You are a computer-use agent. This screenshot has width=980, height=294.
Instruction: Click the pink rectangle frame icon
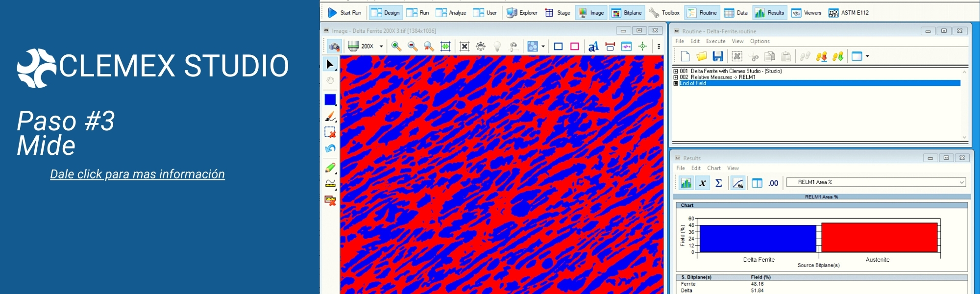pyautogui.click(x=575, y=47)
